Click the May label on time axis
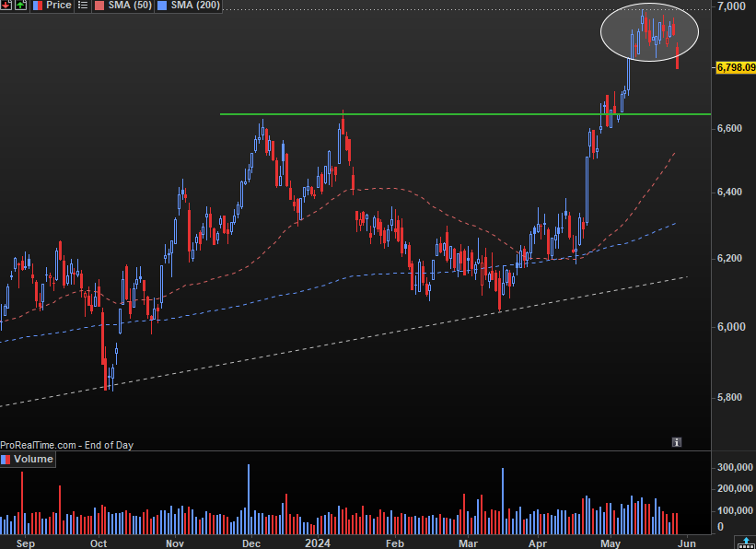The image size is (756, 549). (x=611, y=543)
